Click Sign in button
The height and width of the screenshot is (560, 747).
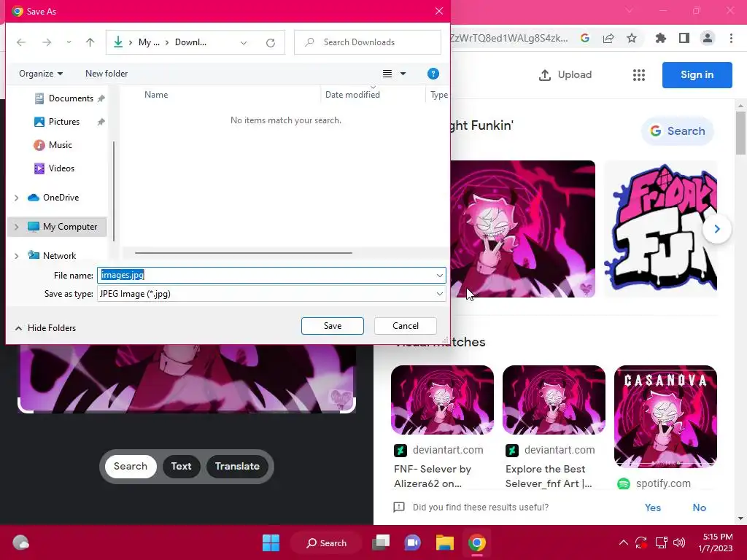pyautogui.click(x=697, y=75)
